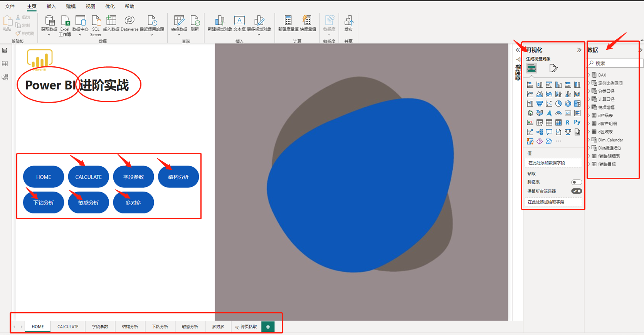
Task: Open 最近使用的源 dropdown
Action: click(152, 35)
